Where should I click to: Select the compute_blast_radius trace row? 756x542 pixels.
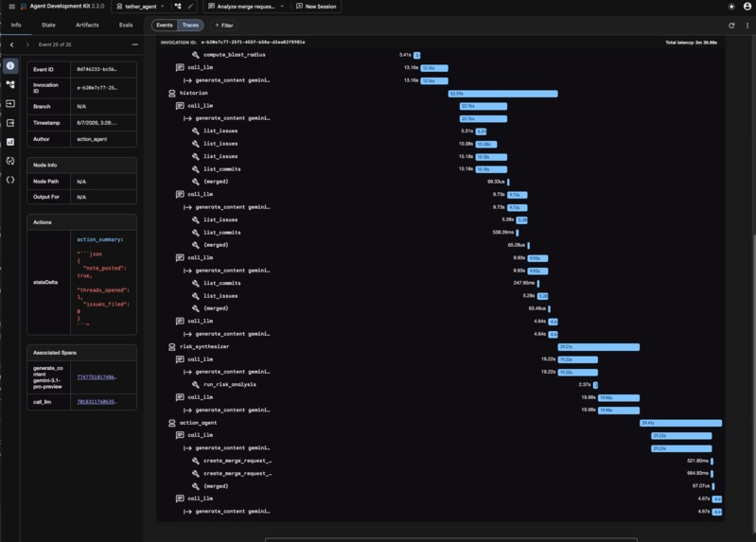click(x=440, y=55)
